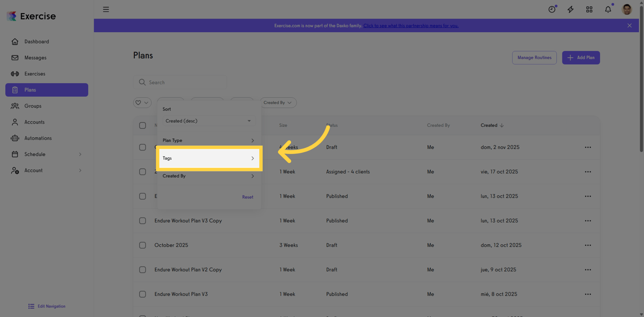The height and width of the screenshot is (317, 644).
Task: Open Automations from the sidebar
Action: coord(38,138)
